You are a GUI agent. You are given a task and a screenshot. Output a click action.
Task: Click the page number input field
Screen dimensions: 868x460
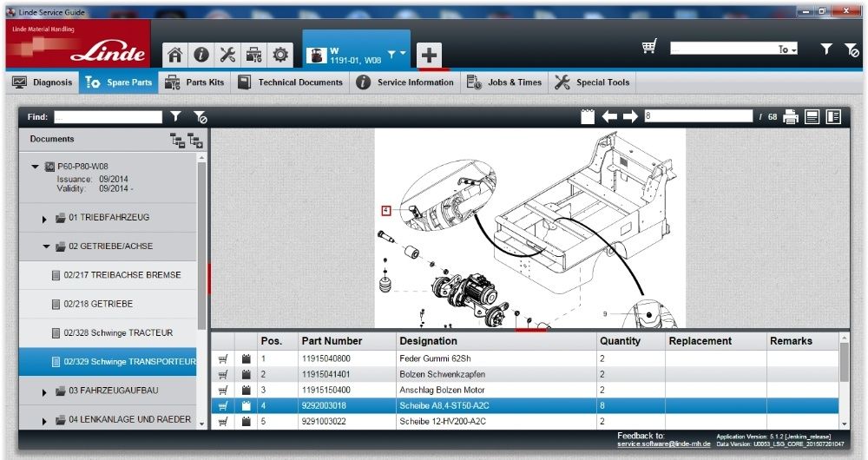(699, 116)
